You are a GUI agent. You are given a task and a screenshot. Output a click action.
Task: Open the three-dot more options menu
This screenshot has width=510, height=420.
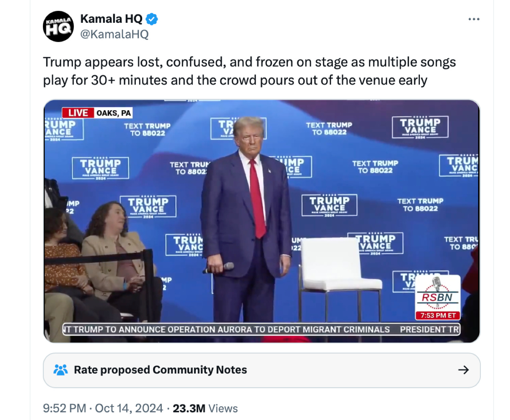click(474, 19)
